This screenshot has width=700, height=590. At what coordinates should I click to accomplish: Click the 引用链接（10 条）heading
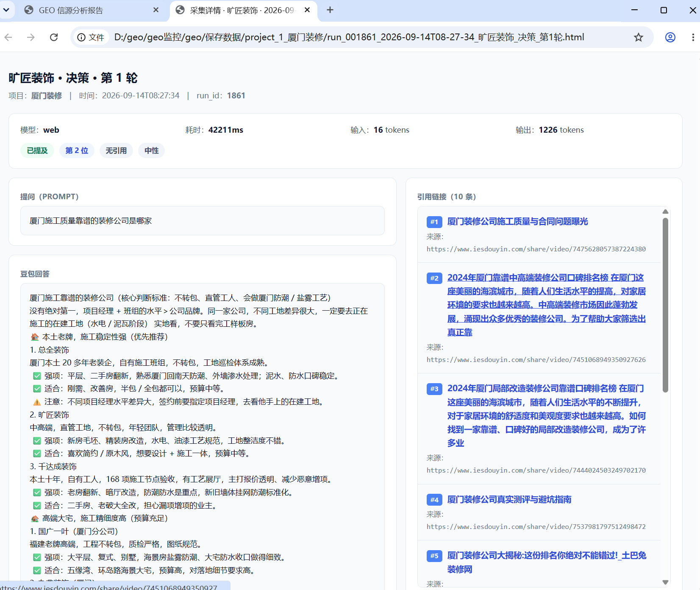[447, 197]
